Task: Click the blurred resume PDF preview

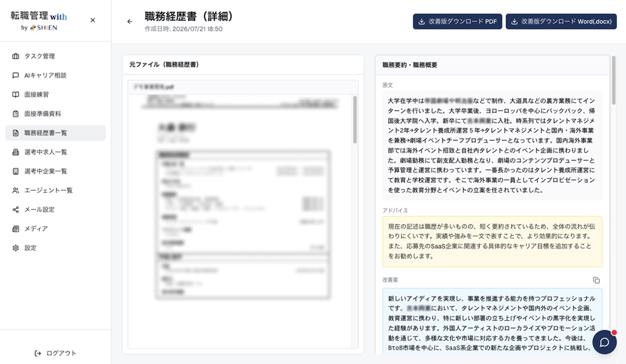Action: (x=240, y=221)
